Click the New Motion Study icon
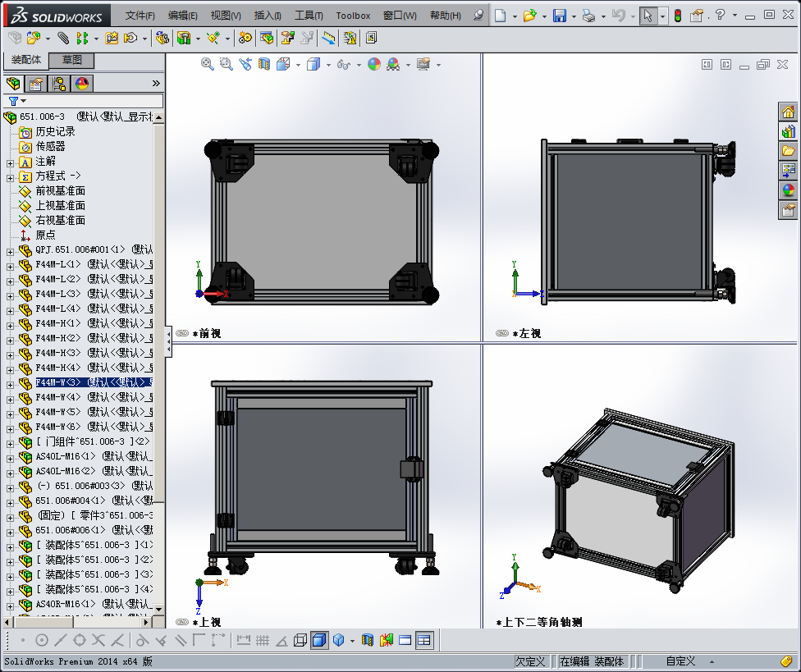The height and width of the screenshot is (672, 801). pos(245,38)
